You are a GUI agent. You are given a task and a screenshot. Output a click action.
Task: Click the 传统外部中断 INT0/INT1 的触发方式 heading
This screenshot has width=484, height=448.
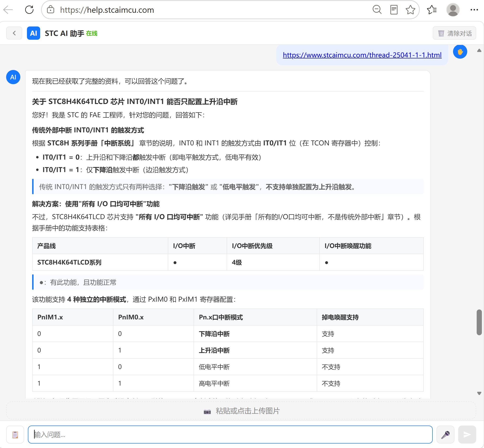pos(88,130)
